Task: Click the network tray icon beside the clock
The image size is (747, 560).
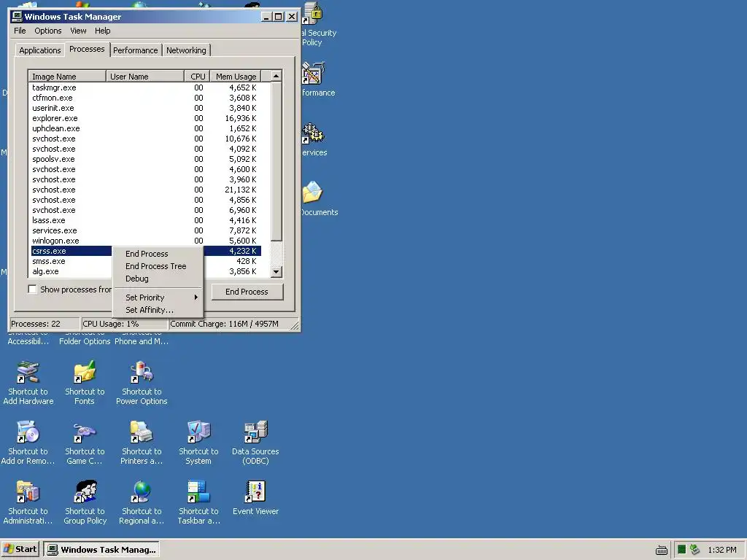Action: coord(694,550)
